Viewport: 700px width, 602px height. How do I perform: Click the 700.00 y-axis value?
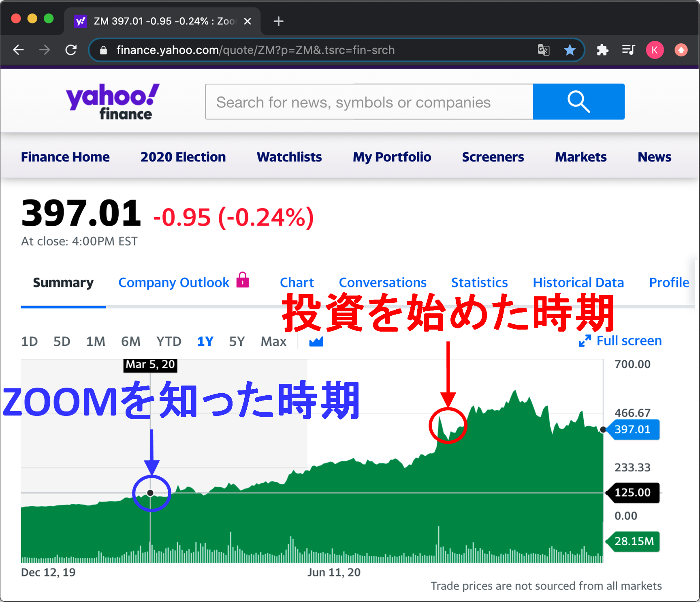point(632,364)
